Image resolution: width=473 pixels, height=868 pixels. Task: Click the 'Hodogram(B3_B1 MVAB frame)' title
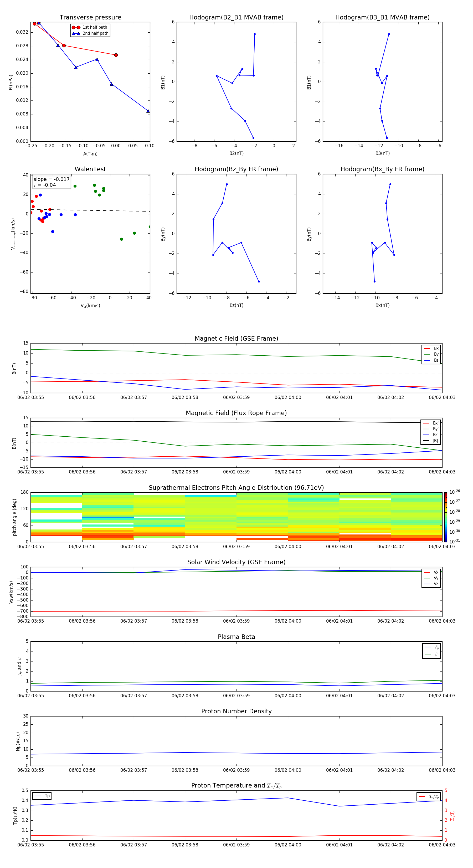pyautogui.click(x=382, y=18)
